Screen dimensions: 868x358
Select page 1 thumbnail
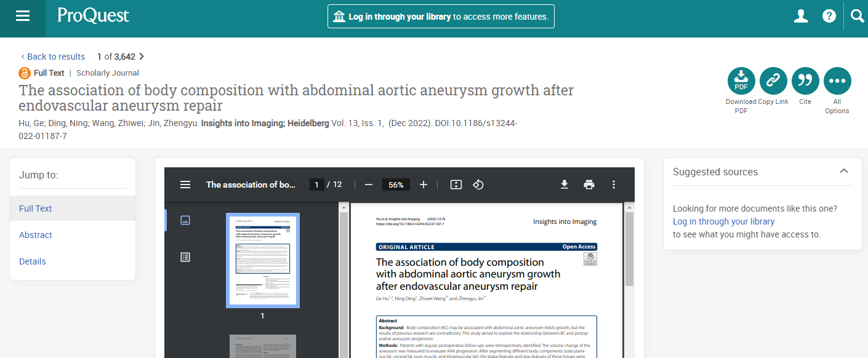[263, 260]
